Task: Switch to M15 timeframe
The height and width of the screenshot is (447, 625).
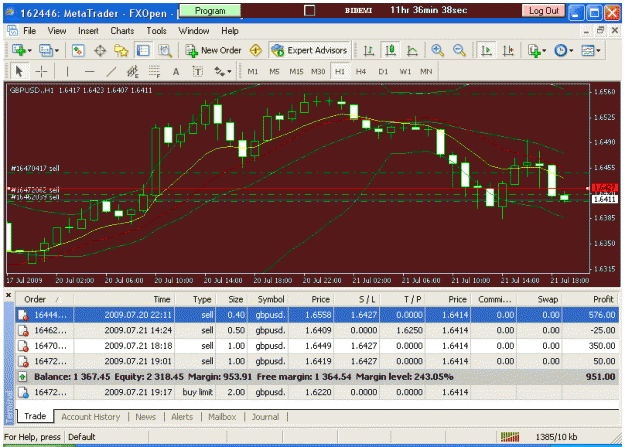Action: click(x=296, y=71)
